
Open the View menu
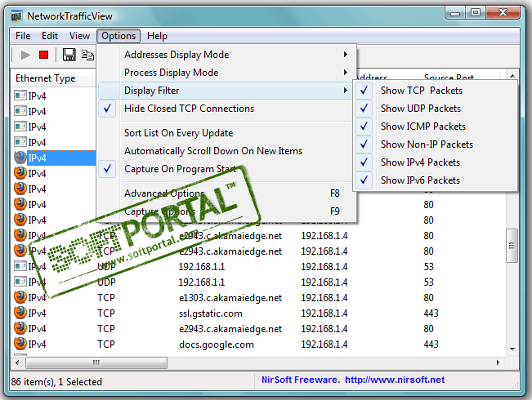(x=79, y=36)
